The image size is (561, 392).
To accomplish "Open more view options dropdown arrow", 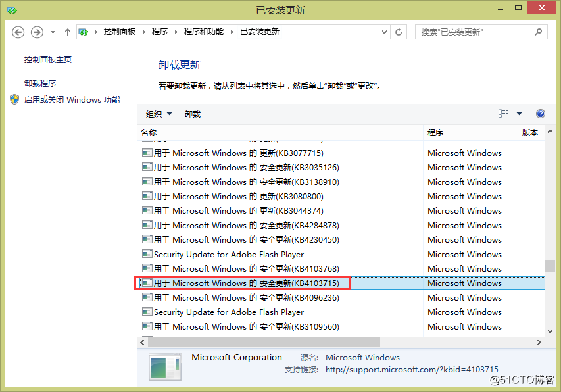I will click(x=519, y=114).
